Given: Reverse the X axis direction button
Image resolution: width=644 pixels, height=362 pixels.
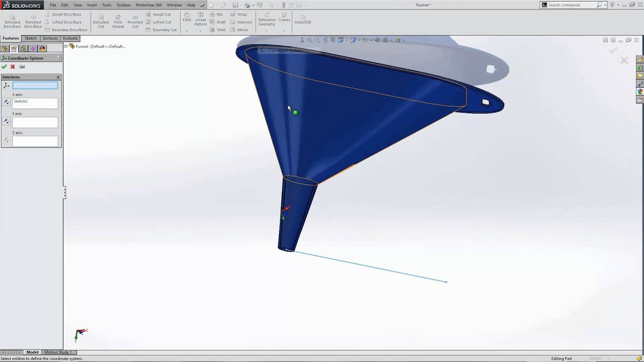Looking at the screenshot, I should pyautogui.click(x=7, y=102).
